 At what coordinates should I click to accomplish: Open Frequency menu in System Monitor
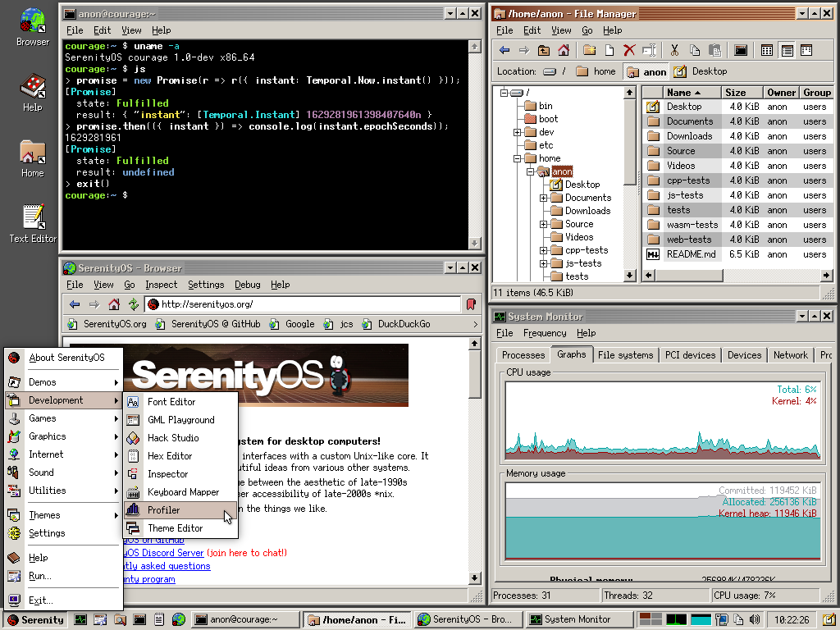click(545, 333)
